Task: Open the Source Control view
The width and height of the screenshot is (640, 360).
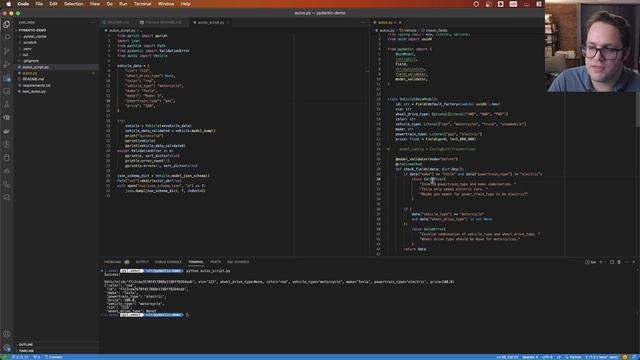Action: click(x=7, y=51)
